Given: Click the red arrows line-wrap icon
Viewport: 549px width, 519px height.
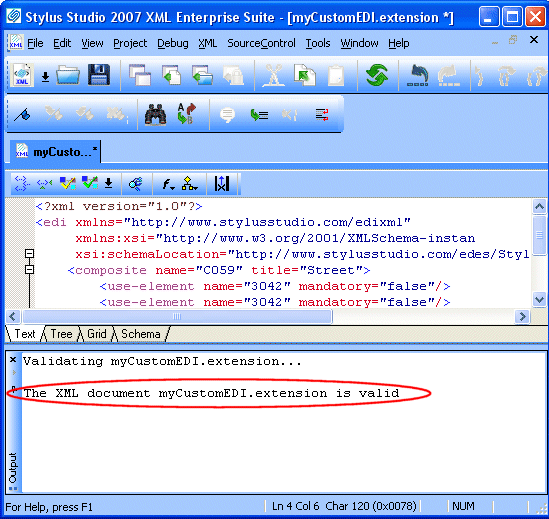Looking at the screenshot, I should [x=322, y=115].
